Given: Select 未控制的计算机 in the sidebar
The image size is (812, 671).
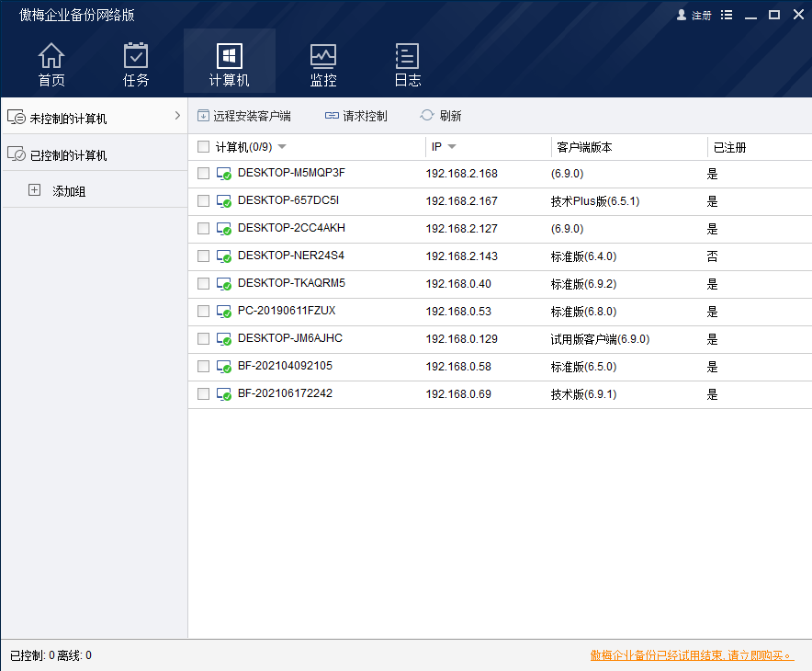Looking at the screenshot, I should pyautogui.click(x=68, y=119).
